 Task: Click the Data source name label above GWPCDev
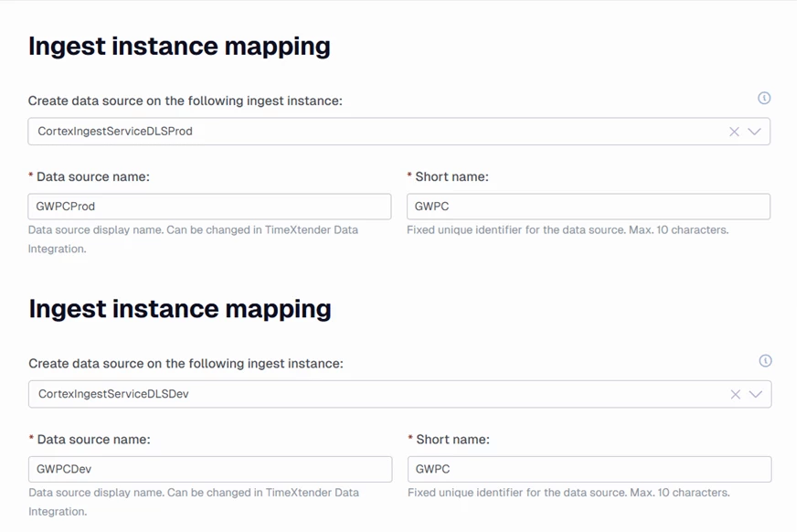(93, 440)
